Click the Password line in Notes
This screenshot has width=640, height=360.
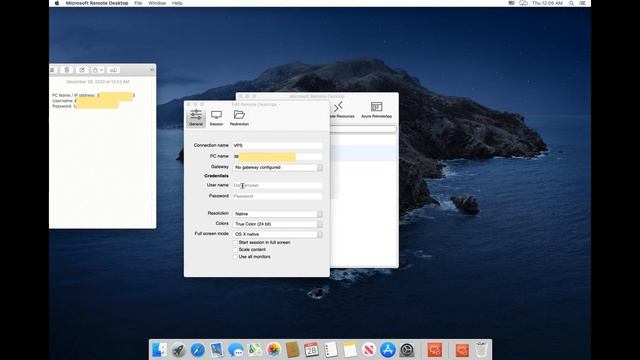click(x=85, y=106)
